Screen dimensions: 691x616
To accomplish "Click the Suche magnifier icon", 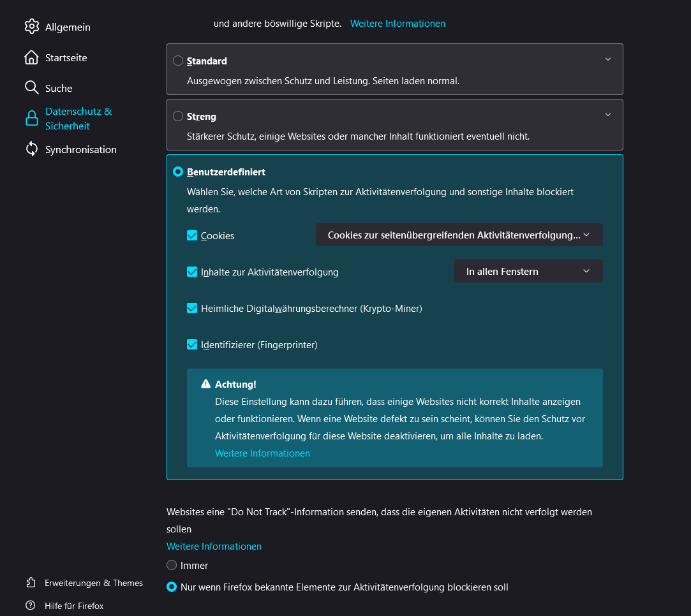I will tap(31, 87).
